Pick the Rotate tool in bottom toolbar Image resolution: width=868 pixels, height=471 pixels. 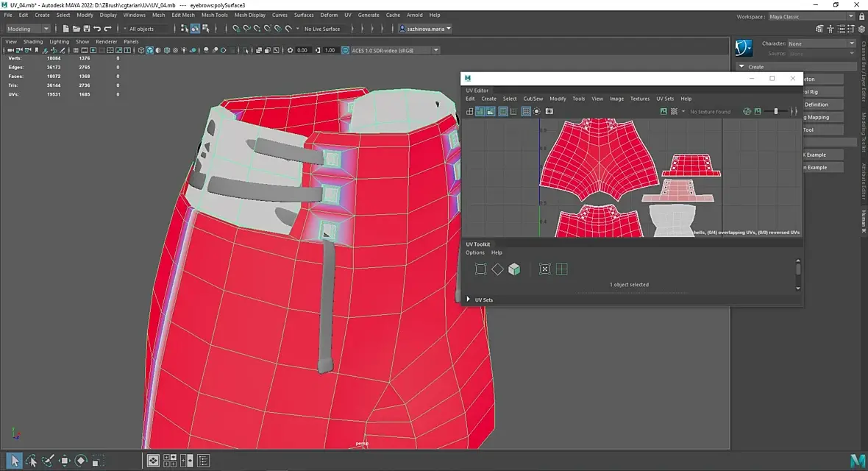81,461
